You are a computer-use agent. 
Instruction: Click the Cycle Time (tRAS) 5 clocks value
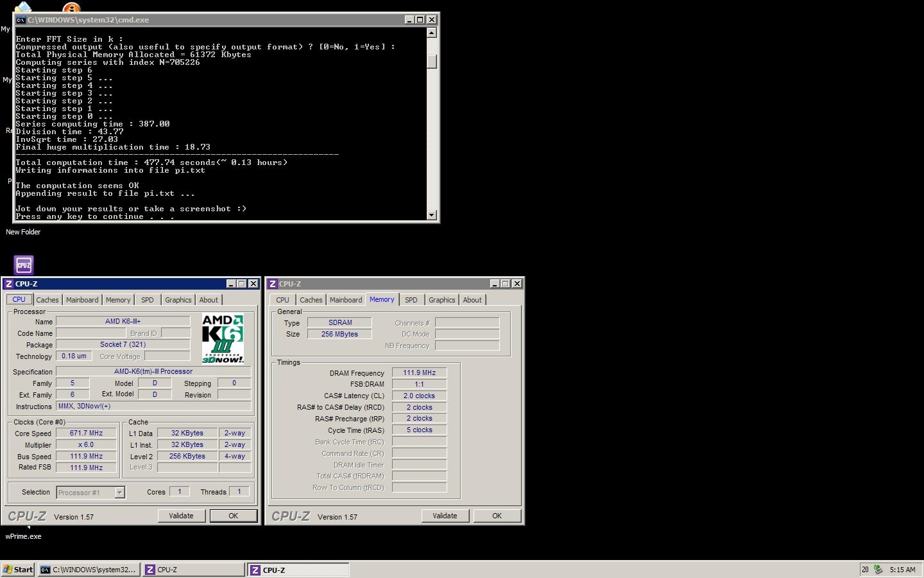[420, 430]
